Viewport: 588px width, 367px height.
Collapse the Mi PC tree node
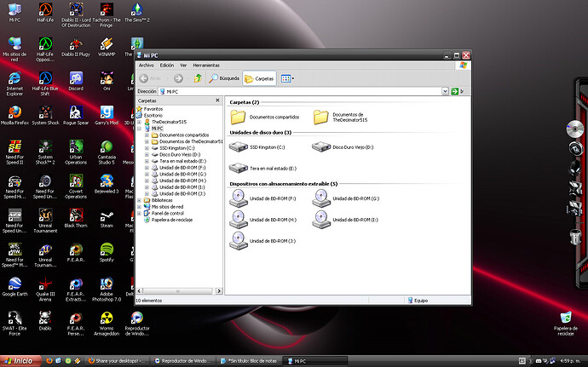[x=140, y=129]
